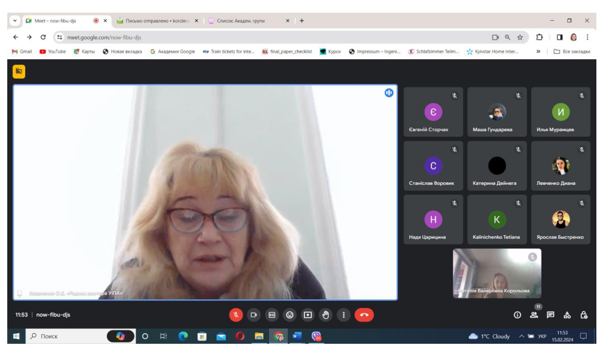Click the yellow disabled-recording indicator icon
This screenshot has width=600, height=364.
(x=19, y=72)
